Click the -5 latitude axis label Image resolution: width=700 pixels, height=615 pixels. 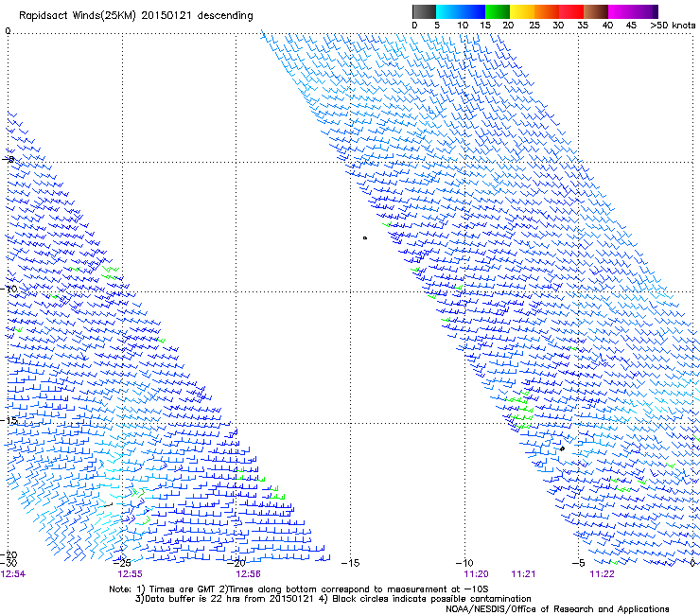[9, 159]
